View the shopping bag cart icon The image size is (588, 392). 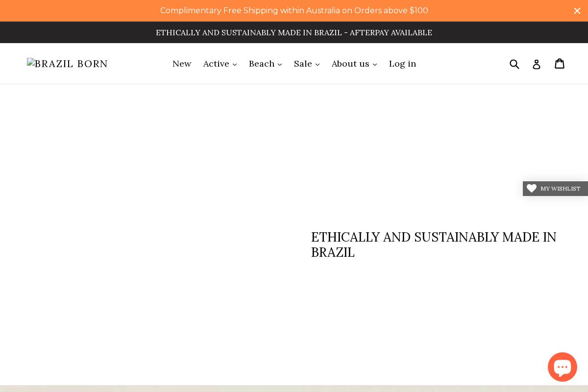coord(560,64)
